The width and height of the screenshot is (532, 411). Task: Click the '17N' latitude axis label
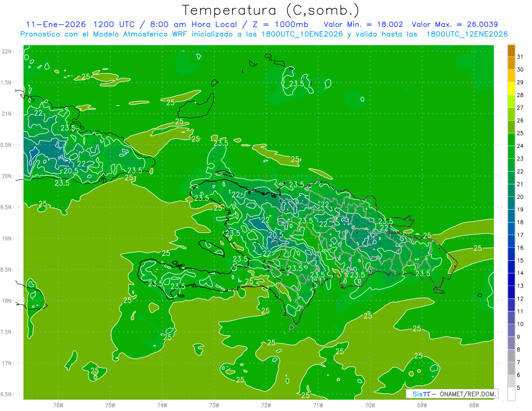pos(8,363)
